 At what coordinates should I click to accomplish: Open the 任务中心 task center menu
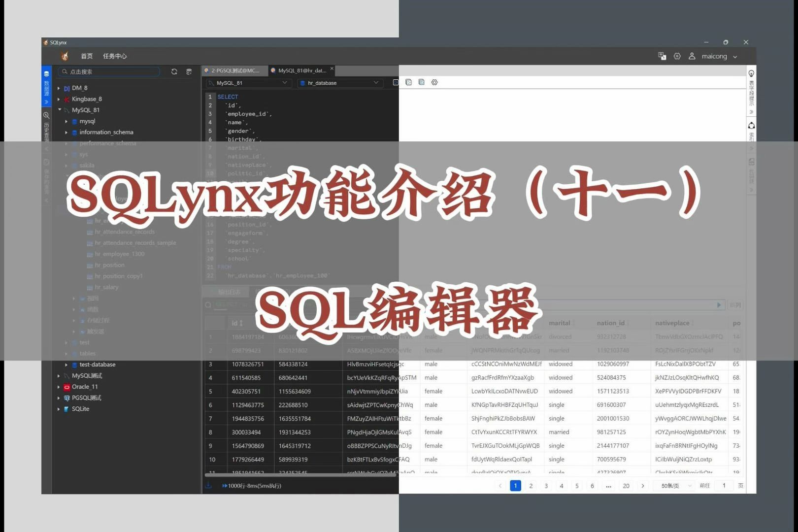coord(115,56)
